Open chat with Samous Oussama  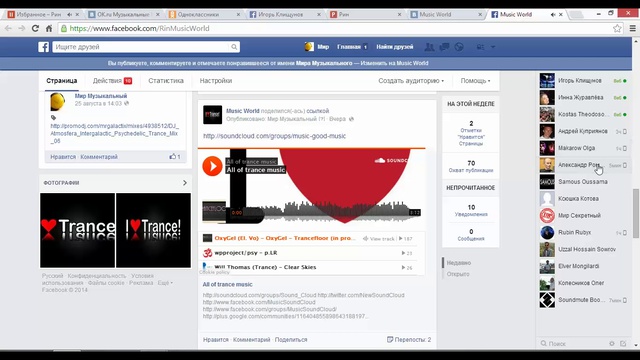pos(584,182)
